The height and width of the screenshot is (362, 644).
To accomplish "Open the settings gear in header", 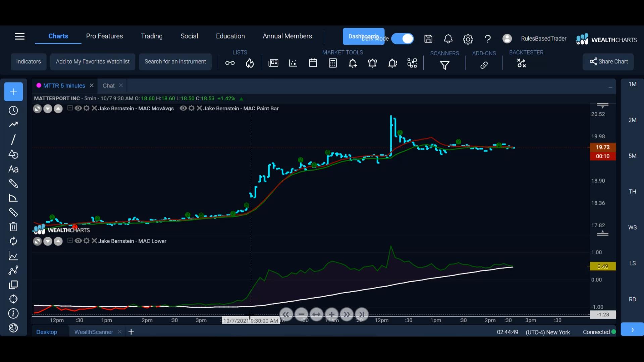I will [x=468, y=39].
